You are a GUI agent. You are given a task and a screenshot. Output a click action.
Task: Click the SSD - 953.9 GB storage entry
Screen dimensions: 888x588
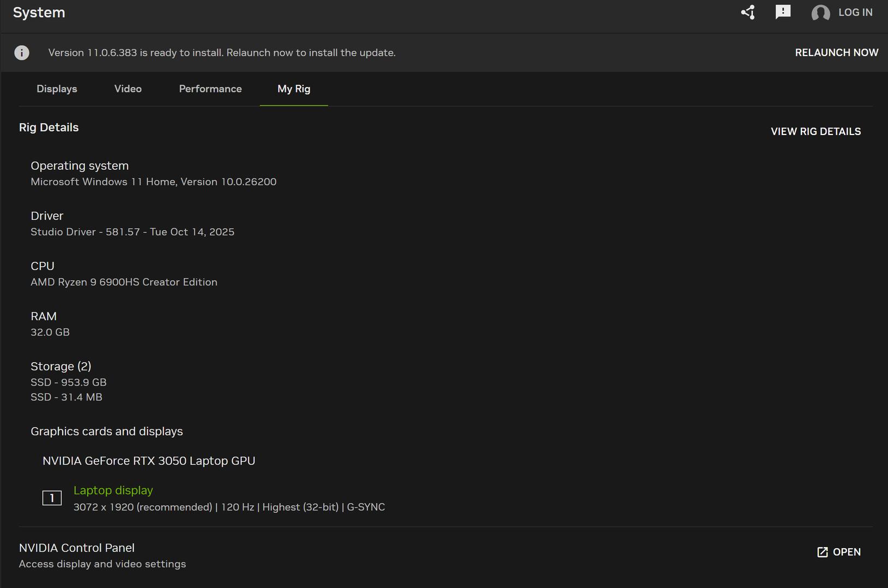pyautogui.click(x=69, y=382)
